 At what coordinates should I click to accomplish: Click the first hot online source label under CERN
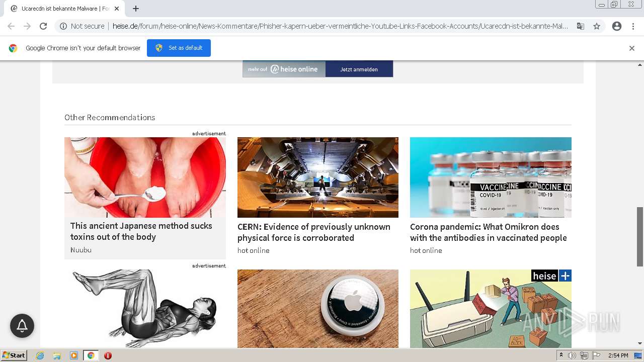(x=254, y=250)
